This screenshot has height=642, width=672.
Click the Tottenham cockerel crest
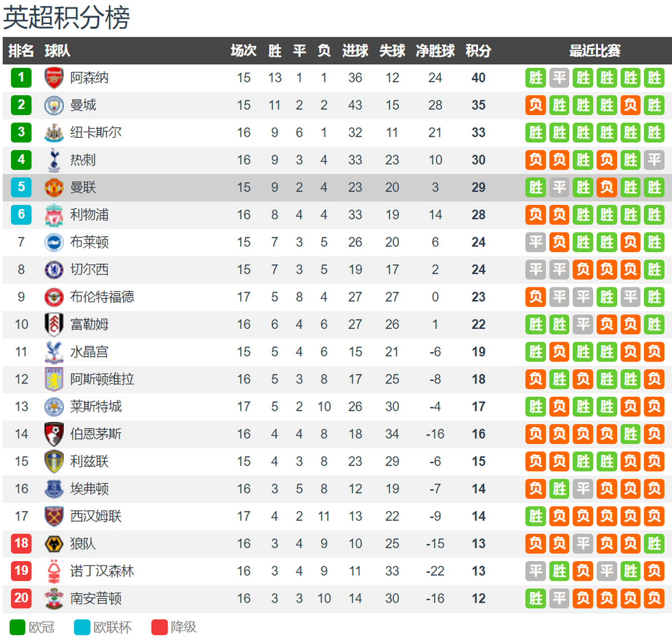[x=54, y=160]
